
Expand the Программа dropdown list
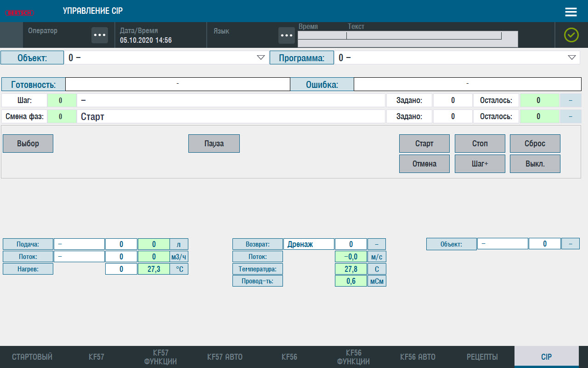pos(571,57)
